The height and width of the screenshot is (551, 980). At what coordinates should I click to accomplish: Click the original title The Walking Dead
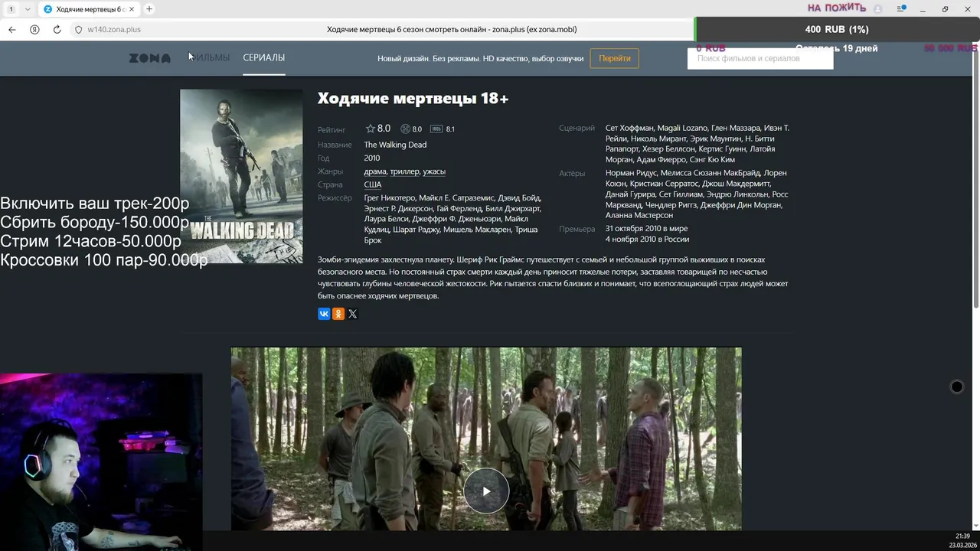(x=395, y=145)
